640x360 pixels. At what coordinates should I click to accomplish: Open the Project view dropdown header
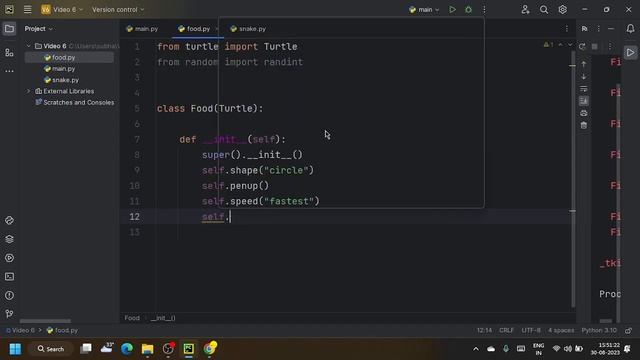(39, 29)
